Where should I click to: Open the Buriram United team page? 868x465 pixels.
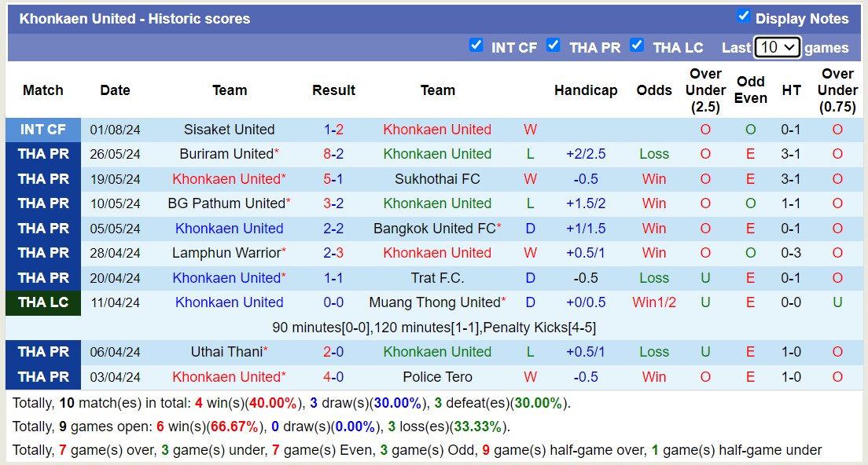pos(225,154)
